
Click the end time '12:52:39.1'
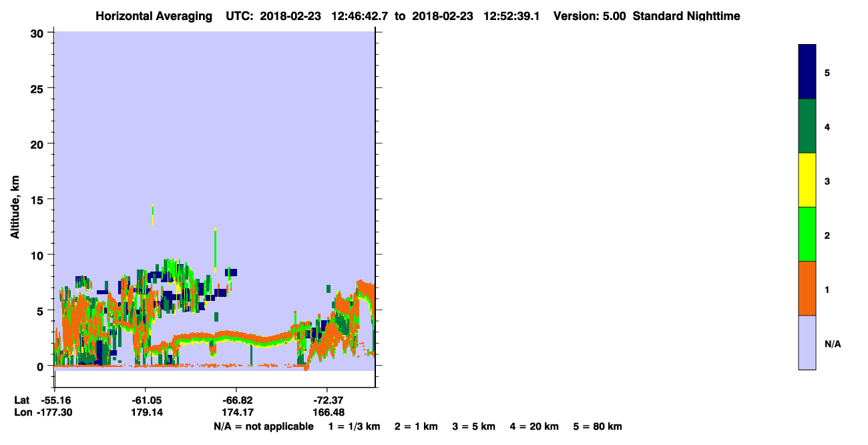pyautogui.click(x=511, y=16)
